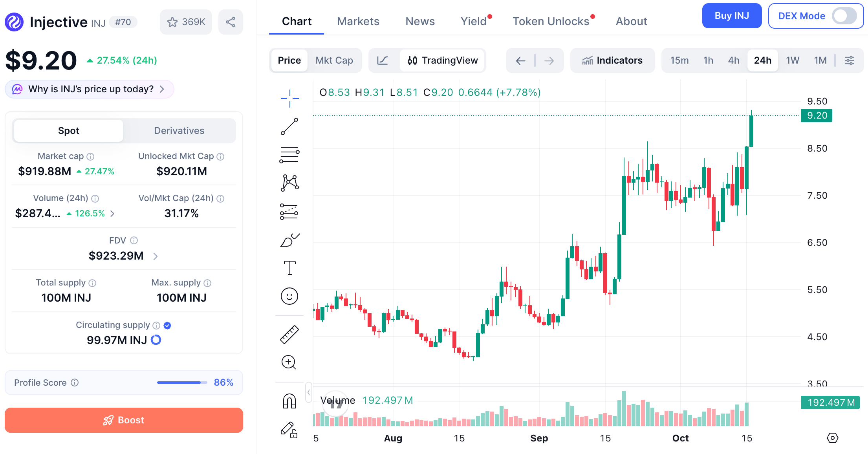This screenshot has height=454, width=868.
Task: Select the crosshair cursor tool
Action: pos(289,98)
